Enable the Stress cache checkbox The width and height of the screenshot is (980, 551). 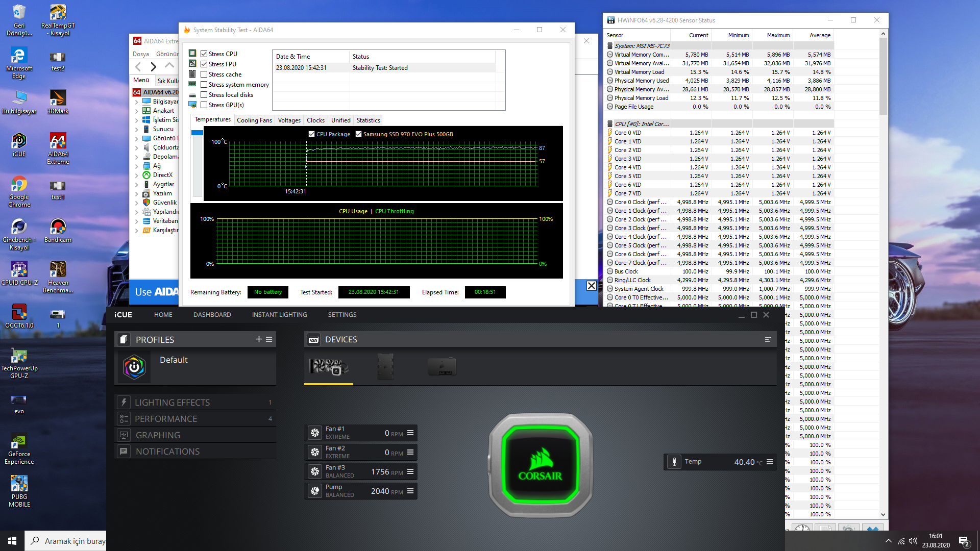click(x=204, y=74)
